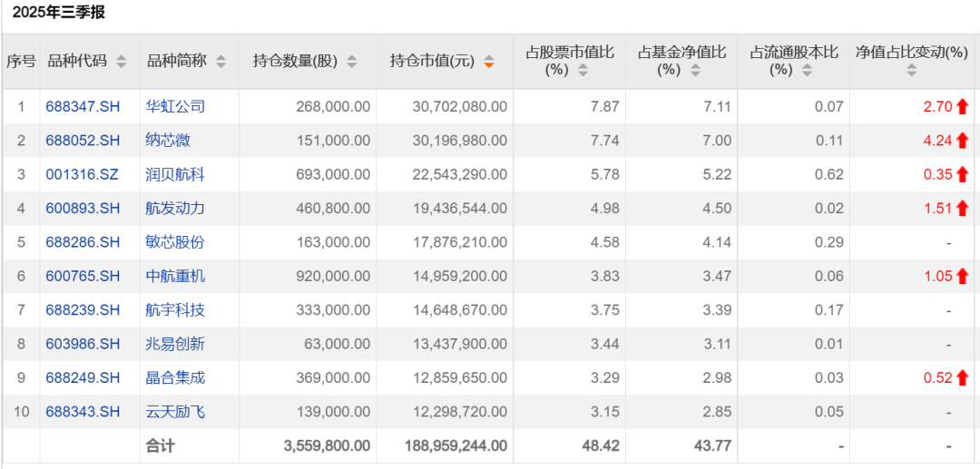Sort by 品种简称 column arrows
980x469 pixels.
click(x=221, y=62)
